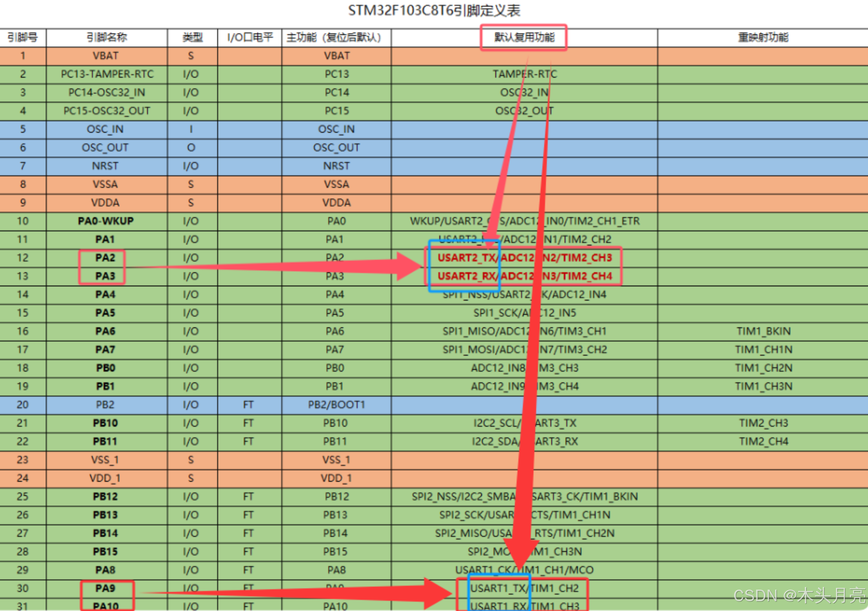Click the PA7 pin name cell
Image resolution: width=868 pixels, height=611 pixels.
tap(107, 350)
